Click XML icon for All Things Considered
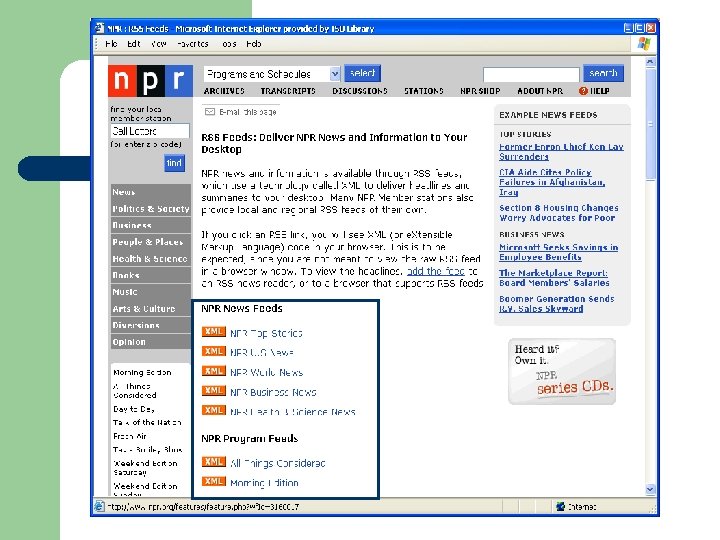The image size is (720, 540). point(214,461)
